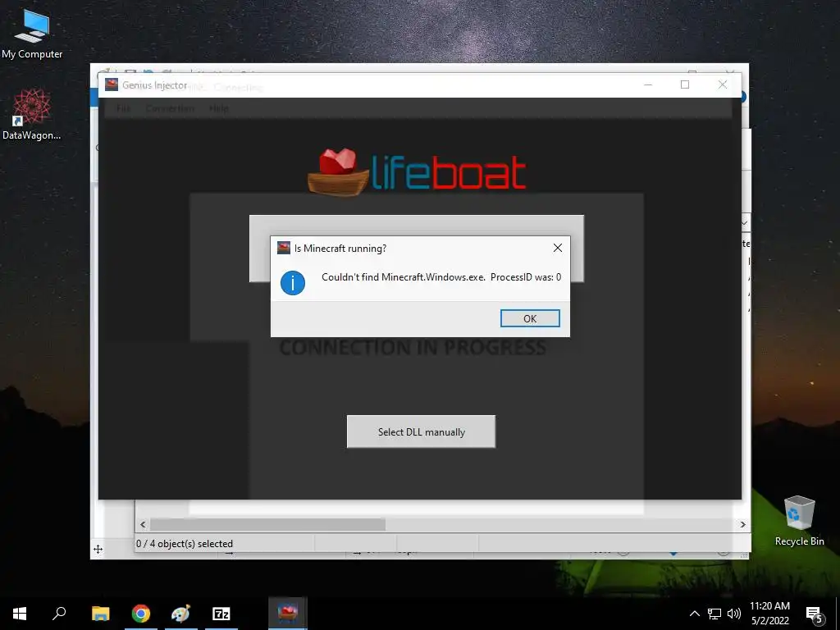Open the Help menu in Genius Injector

click(x=218, y=108)
